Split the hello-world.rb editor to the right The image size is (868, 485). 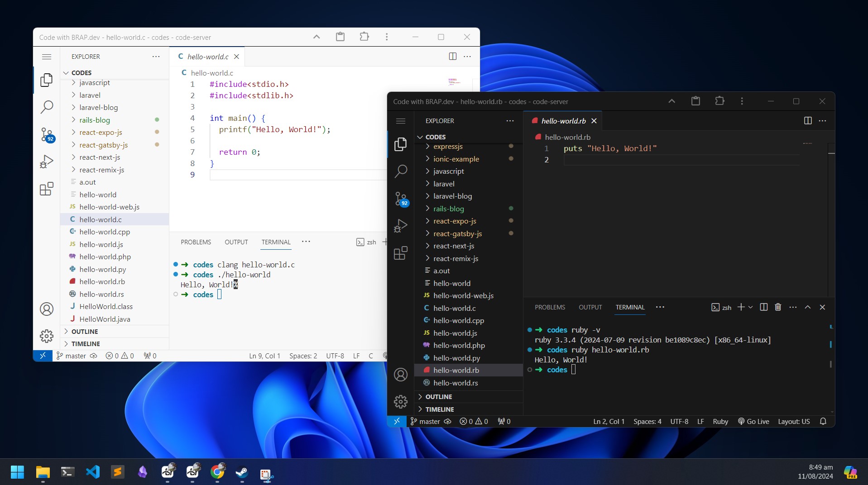click(807, 121)
